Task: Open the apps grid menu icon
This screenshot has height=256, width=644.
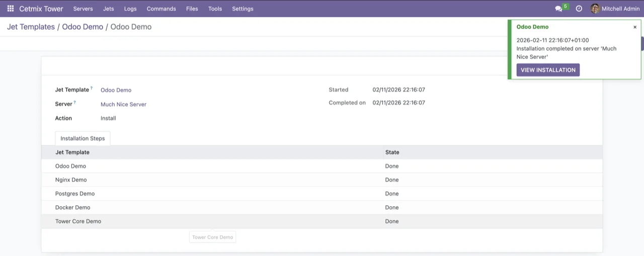Action: [10, 9]
